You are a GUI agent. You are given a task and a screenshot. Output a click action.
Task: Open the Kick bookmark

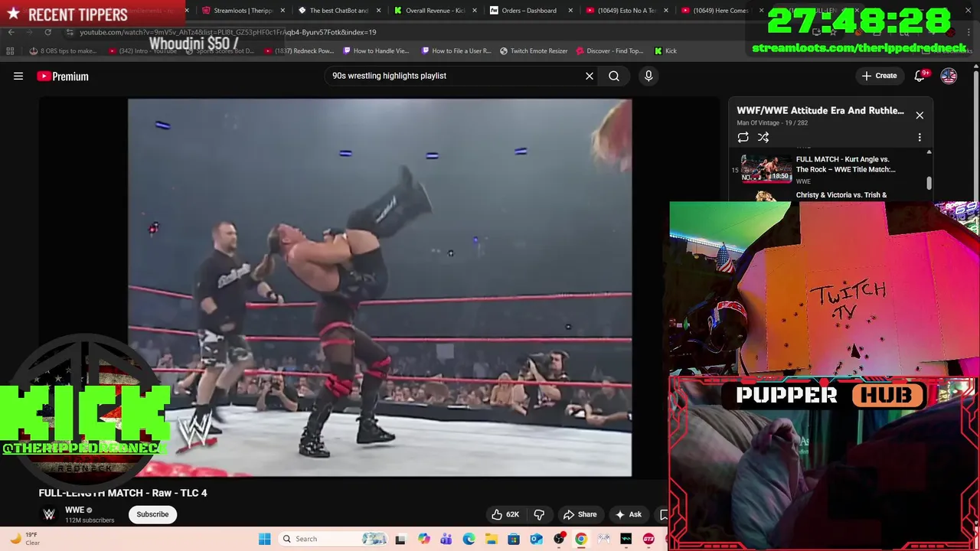[665, 51]
